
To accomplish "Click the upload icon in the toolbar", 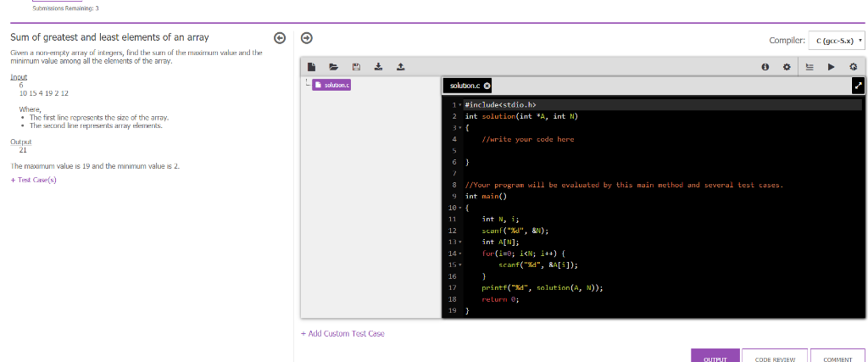I will (401, 66).
